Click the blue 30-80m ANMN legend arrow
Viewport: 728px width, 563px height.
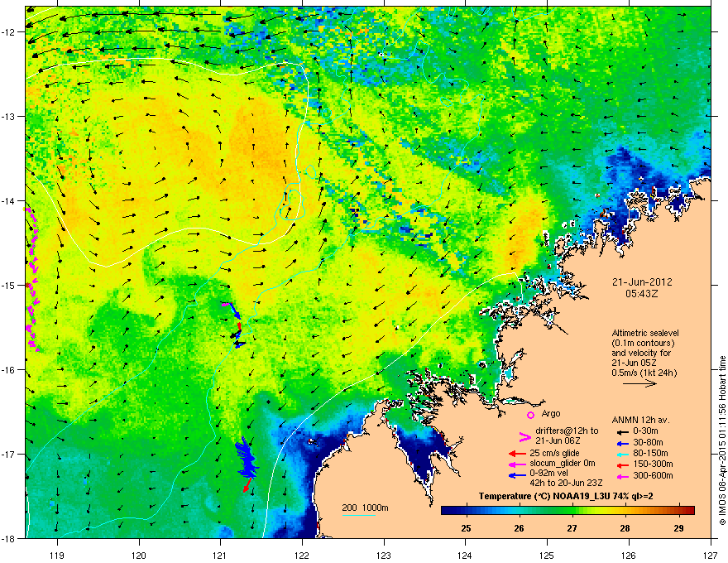[621, 443]
